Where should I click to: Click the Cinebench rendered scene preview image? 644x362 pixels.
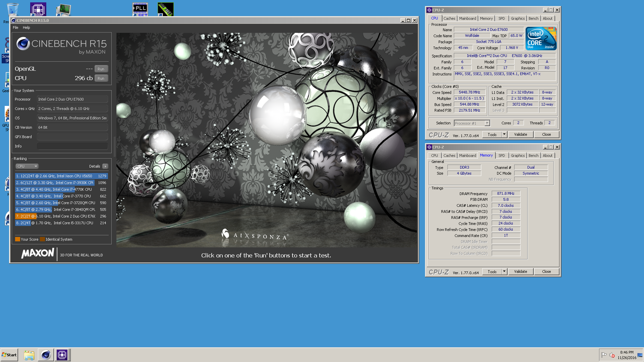[x=267, y=140]
